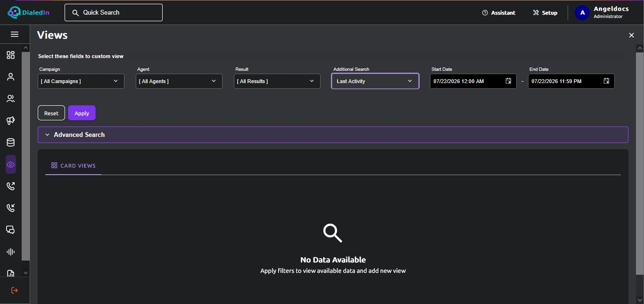Click the Start Date input field
Screen dimensions: 644x304
coord(473,81)
